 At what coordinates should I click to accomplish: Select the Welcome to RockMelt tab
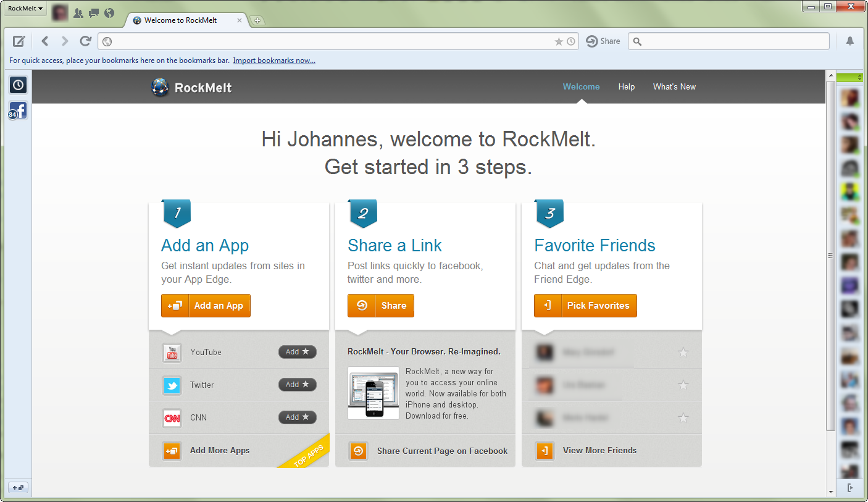tap(188, 20)
